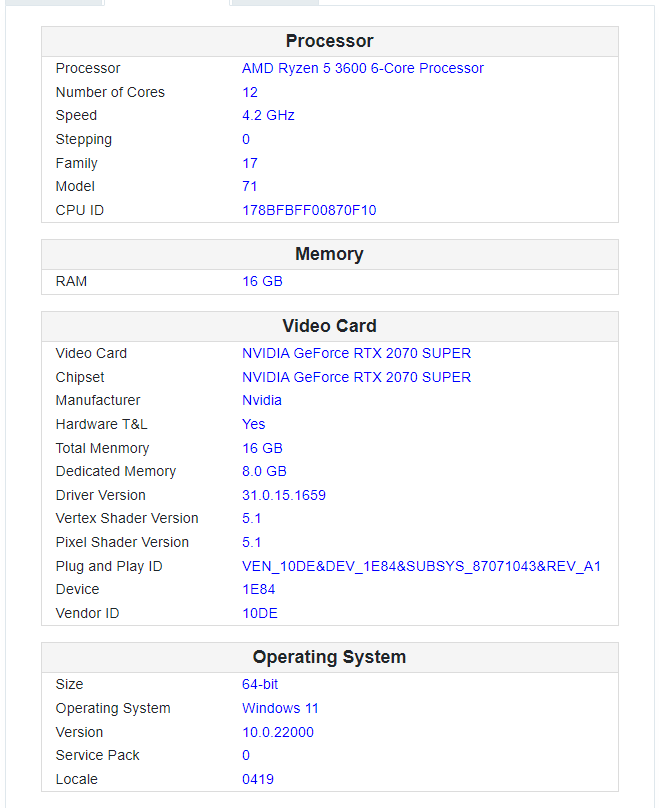Select the Video Card row's RTX 2070 SUPER value
This screenshot has width=667, height=808.
[357, 354]
